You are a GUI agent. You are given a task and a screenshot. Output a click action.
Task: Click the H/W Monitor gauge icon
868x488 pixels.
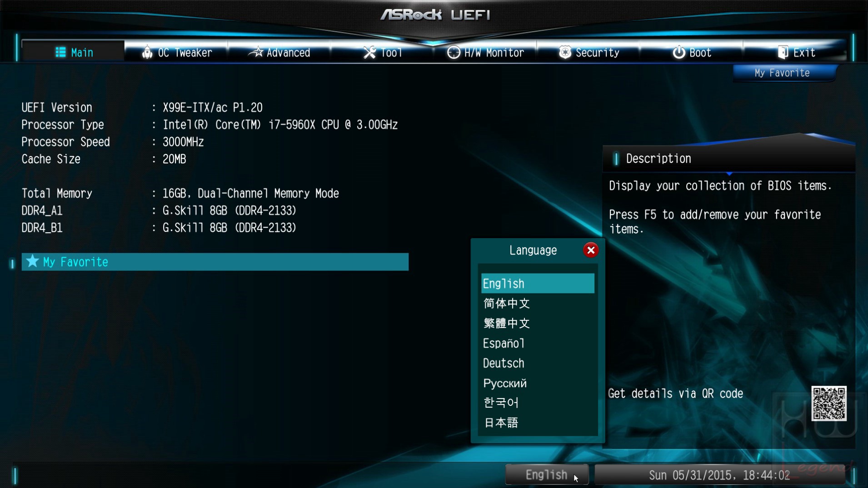[x=453, y=52]
